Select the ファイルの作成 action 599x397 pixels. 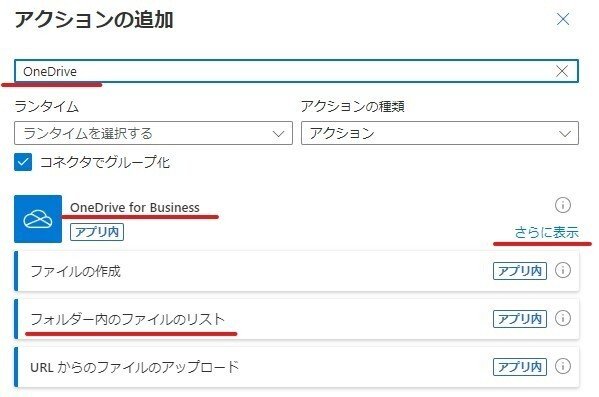297,271
